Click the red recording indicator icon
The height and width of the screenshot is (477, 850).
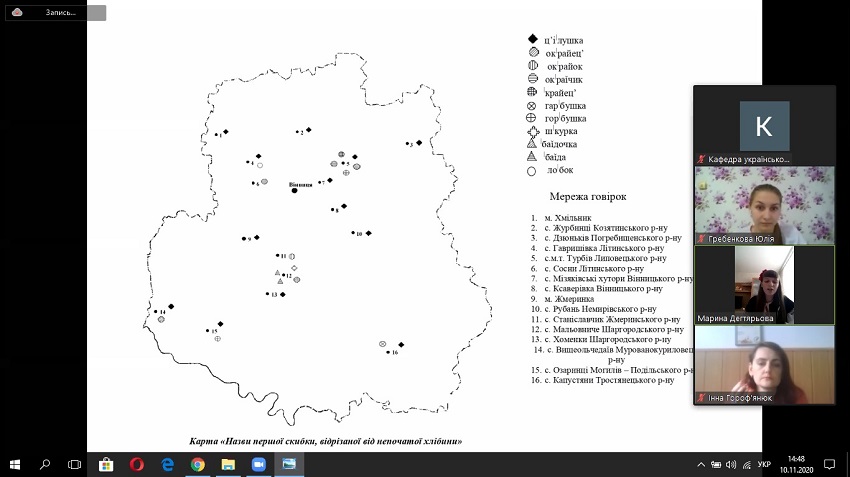point(17,12)
